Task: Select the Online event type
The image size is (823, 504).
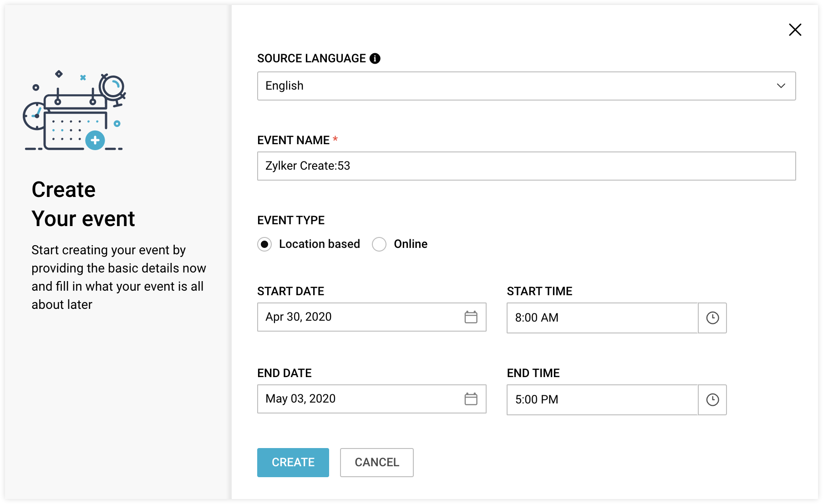Action: point(379,244)
